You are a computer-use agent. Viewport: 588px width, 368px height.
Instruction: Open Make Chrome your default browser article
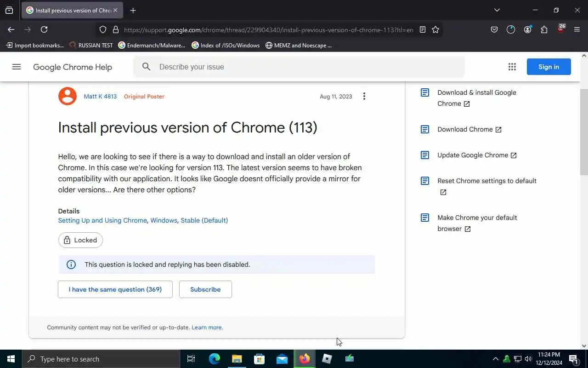(x=477, y=223)
